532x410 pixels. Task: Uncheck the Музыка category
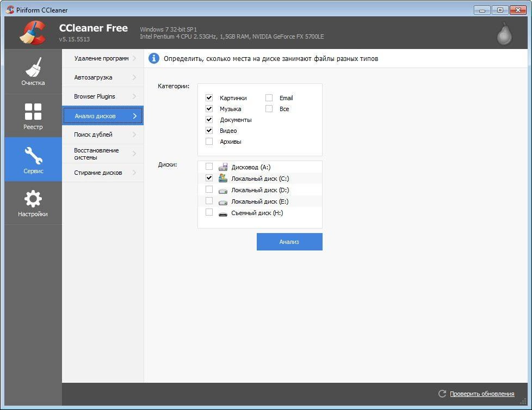coord(209,109)
